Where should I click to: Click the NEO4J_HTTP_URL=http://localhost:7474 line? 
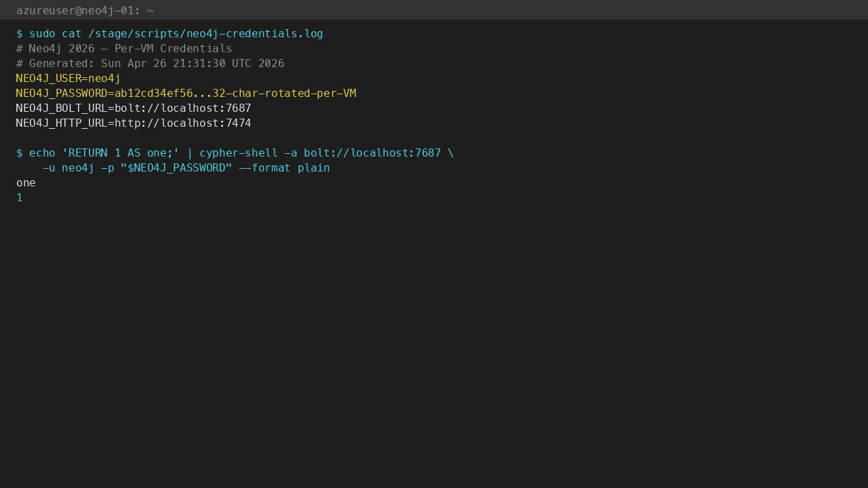pos(134,123)
